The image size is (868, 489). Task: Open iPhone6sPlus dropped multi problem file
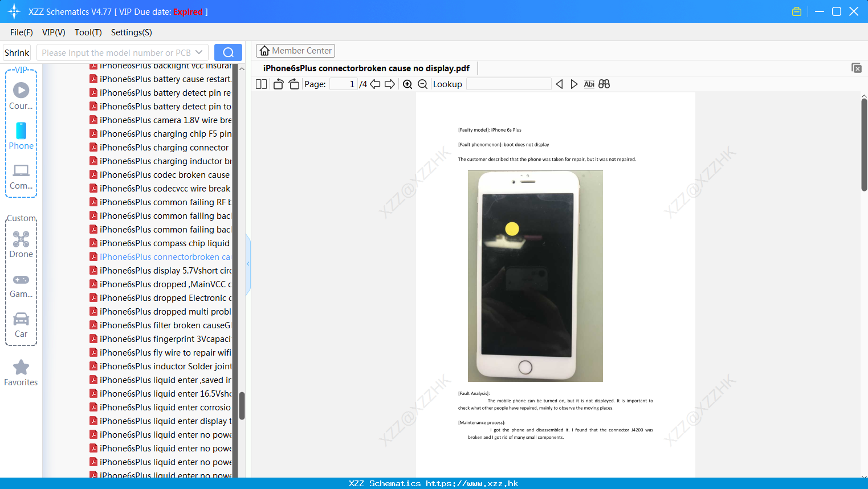tap(161, 312)
